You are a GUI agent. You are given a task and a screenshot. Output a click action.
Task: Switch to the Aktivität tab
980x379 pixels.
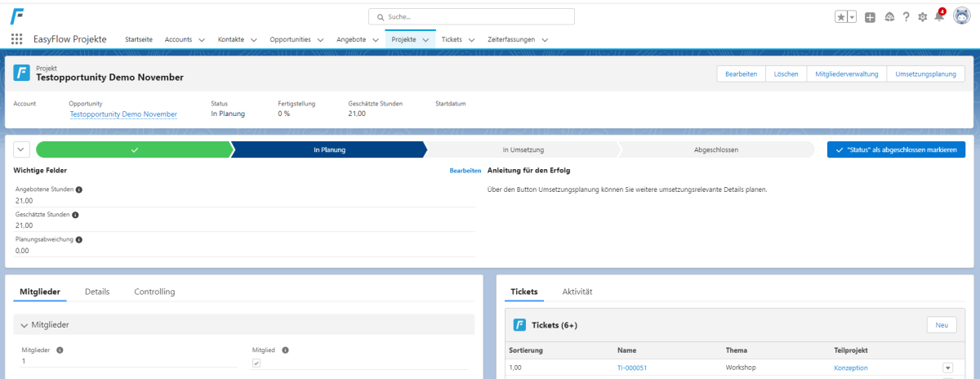click(x=577, y=292)
